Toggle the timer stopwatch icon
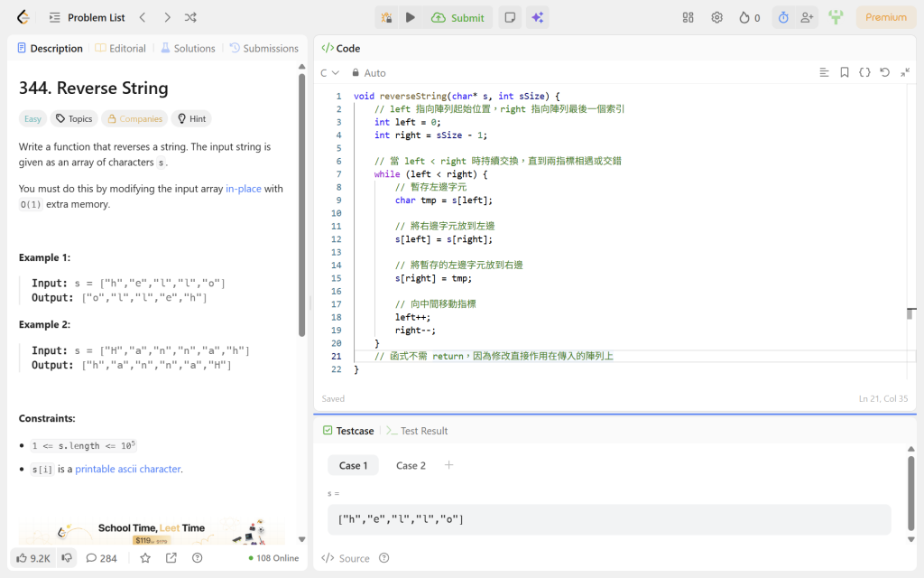Viewport: 924px width, 578px height. (783, 18)
